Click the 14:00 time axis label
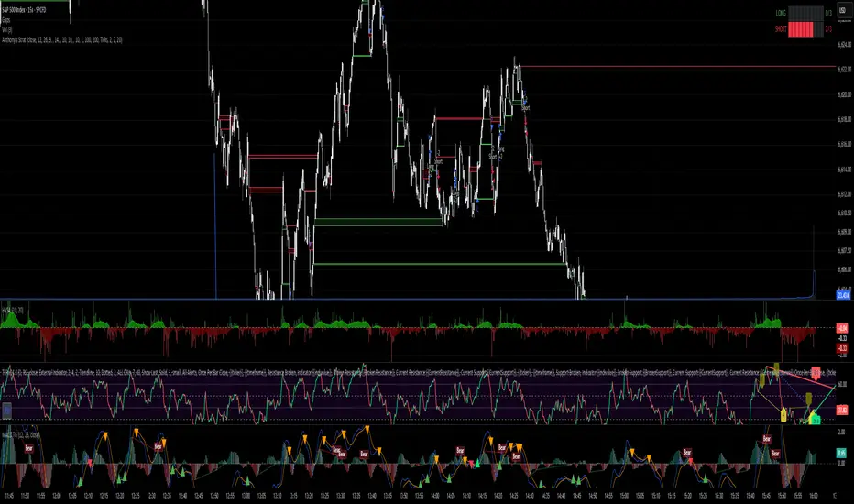854x504 pixels. [435, 496]
